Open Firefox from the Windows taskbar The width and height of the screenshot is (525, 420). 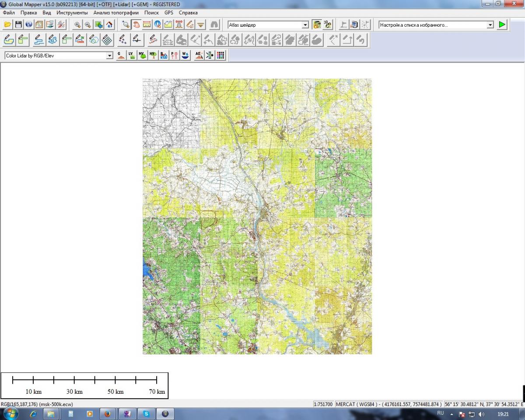point(107,413)
